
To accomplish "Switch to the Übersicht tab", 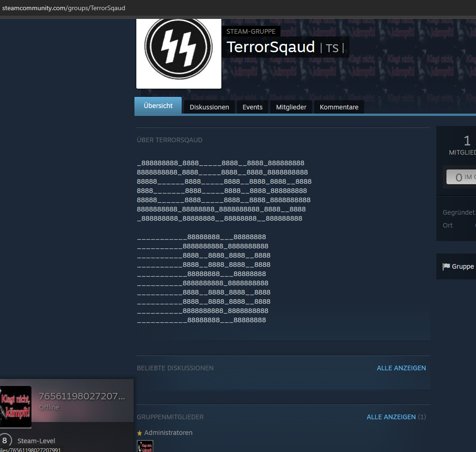I will pos(158,106).
